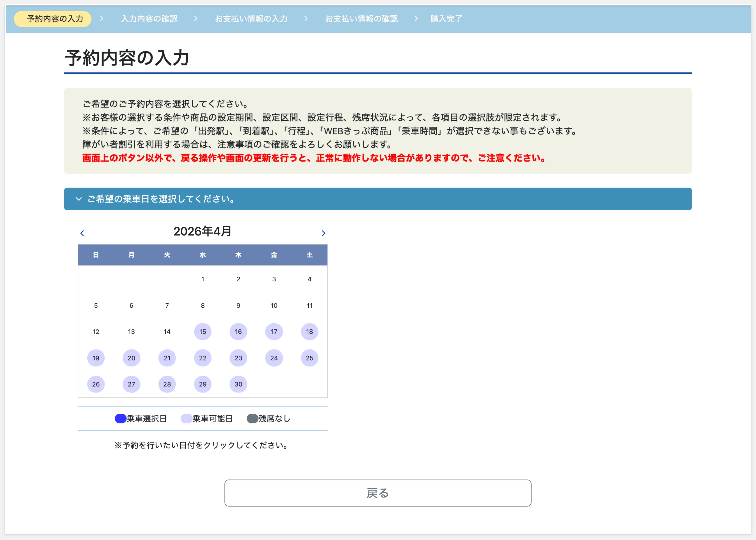Open the 入力内容の確認 step
The height and width of the screenshot is (540, 756).
click(149, 19)
